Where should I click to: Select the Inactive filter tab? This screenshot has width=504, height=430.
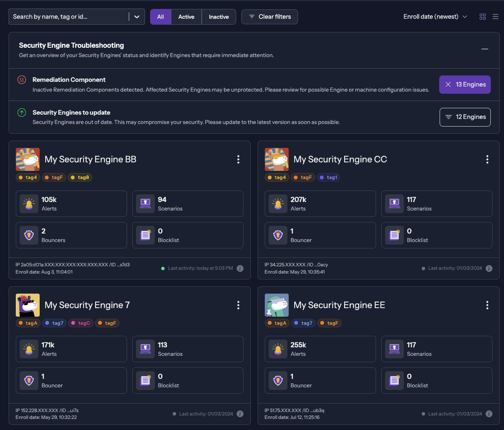coord(219,17)
